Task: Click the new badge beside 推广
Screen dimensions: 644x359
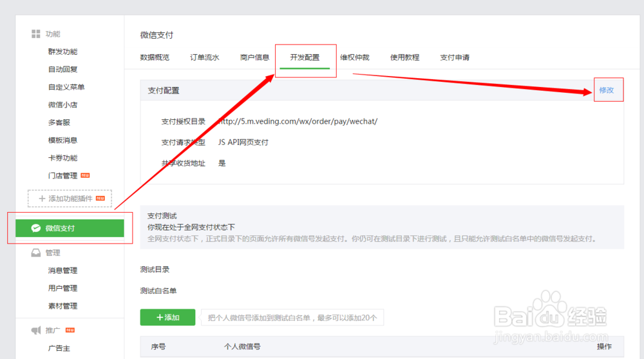Action: [70, 330]
